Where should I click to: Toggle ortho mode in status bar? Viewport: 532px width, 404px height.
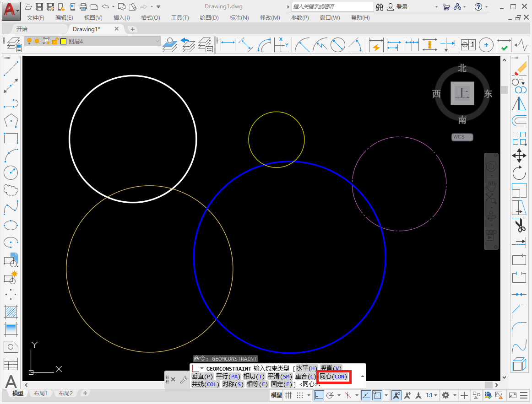(319, 395)
